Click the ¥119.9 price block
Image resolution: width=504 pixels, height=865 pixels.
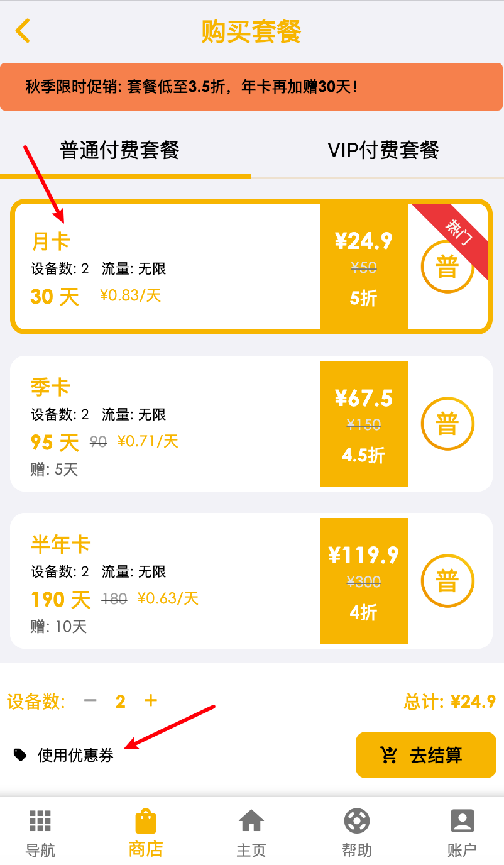point(364,581)
